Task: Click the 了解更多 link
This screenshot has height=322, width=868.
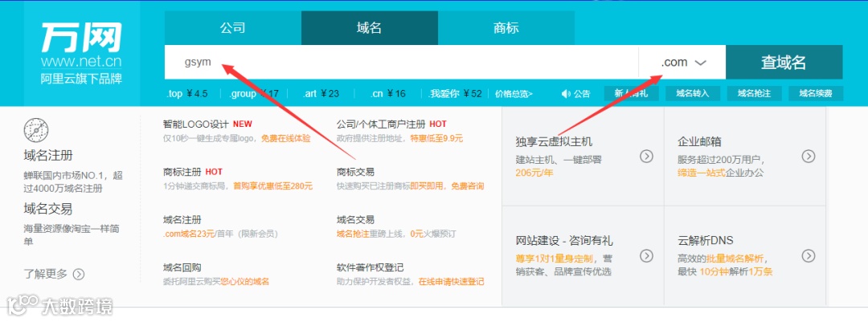Action: (45, 274)
